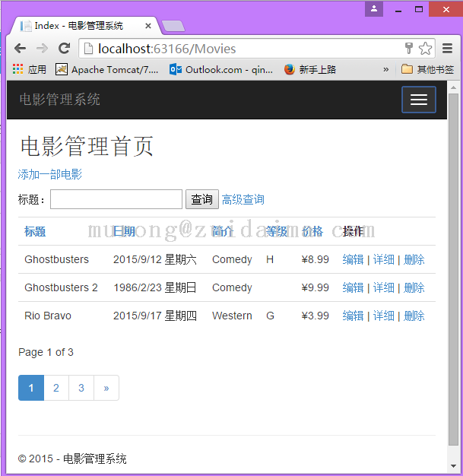
Task: Go to next pages with » pagination arrow
Action: [x=106, y=388]
